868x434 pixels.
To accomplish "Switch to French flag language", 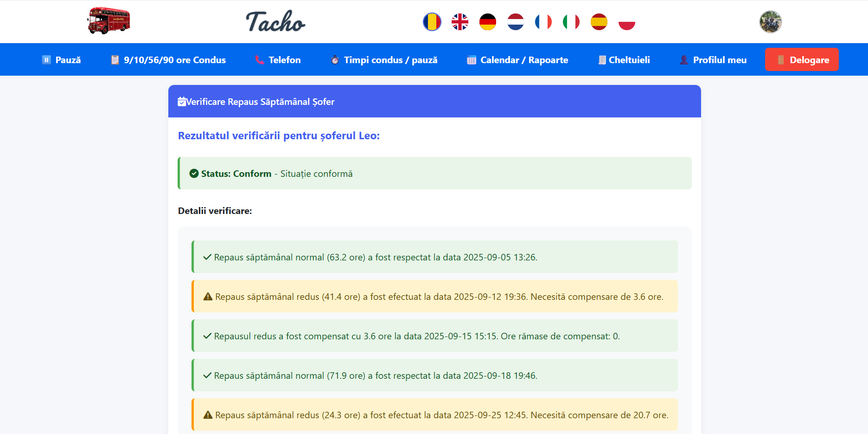I will (x=543, y=22).
